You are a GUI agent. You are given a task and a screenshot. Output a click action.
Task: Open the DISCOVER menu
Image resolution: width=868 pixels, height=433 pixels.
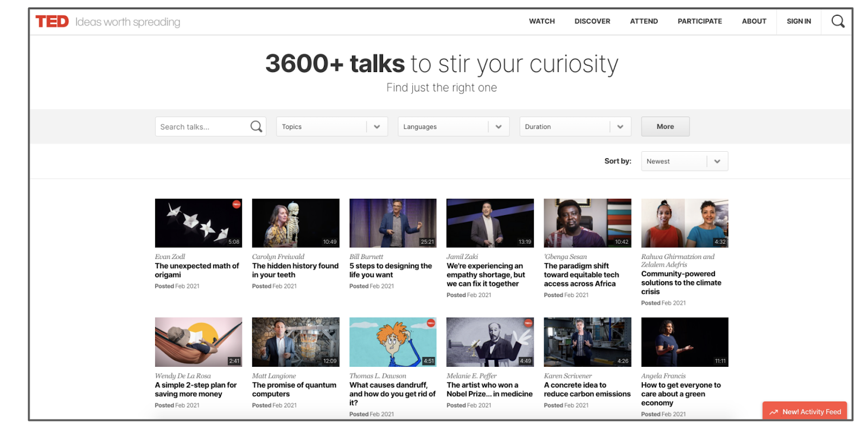point(592,22)
